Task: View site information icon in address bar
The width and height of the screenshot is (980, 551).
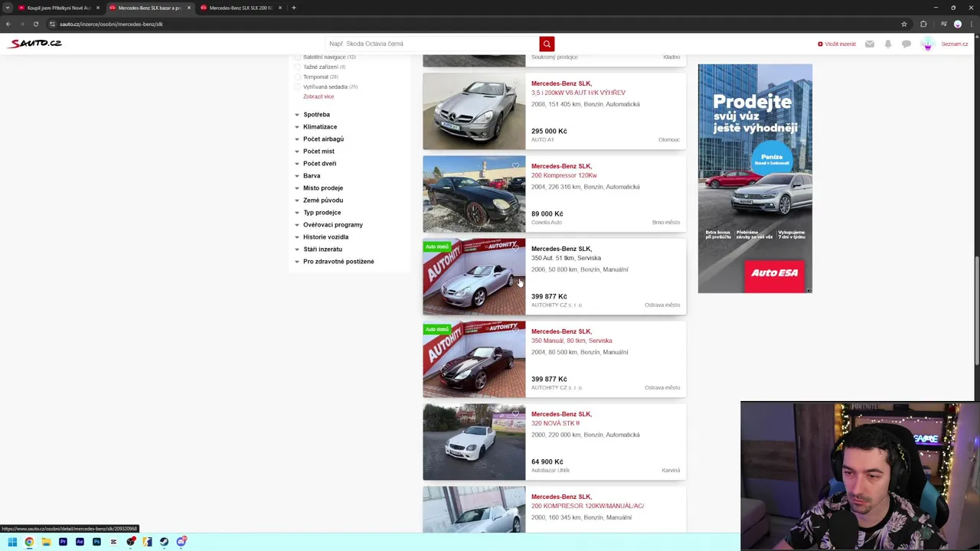Action: click(x=52, y=24)
